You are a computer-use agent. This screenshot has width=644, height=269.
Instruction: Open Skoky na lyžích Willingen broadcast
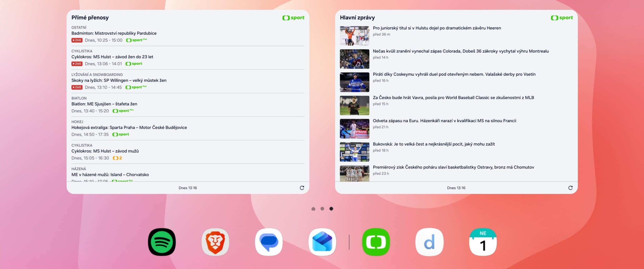(119, 80)
